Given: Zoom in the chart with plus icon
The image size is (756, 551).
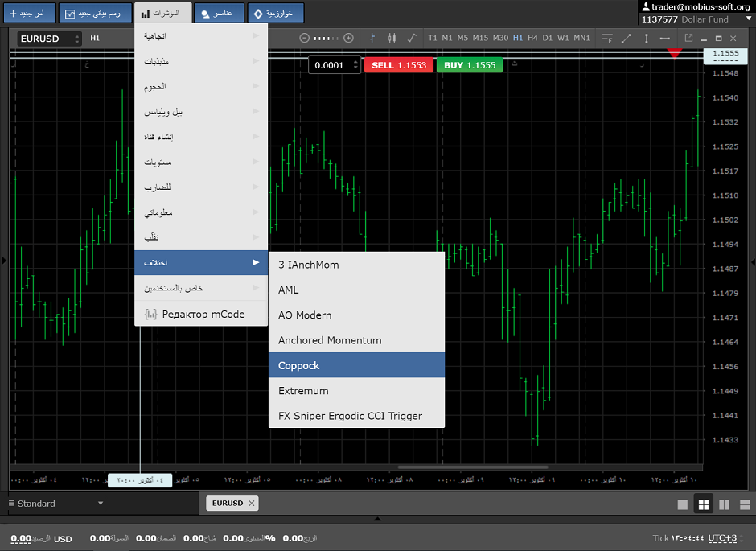Looking at the screenshot, I should tap(348, 38).
